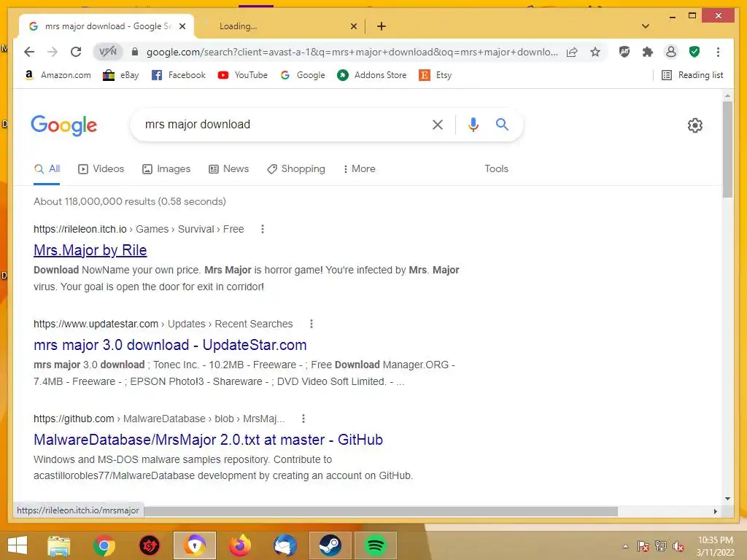View site info via padlock icon
This screenshot has height=560, width=747.
coord(135,52)
